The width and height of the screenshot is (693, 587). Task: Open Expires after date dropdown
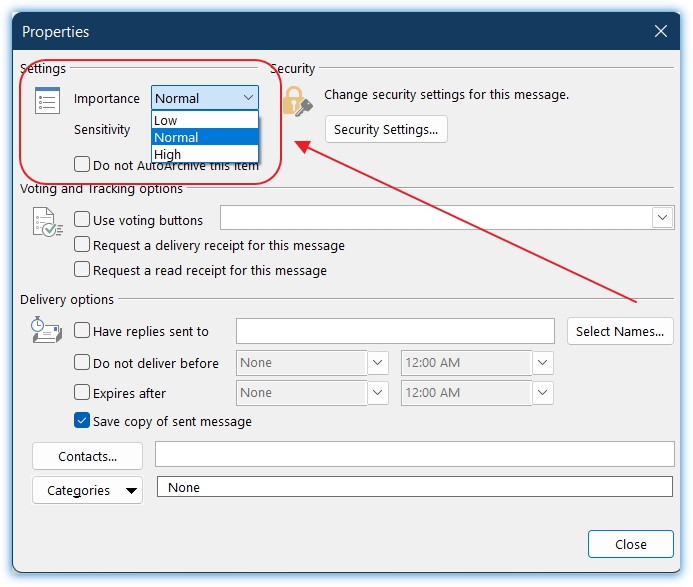click(x=377, y=393)
